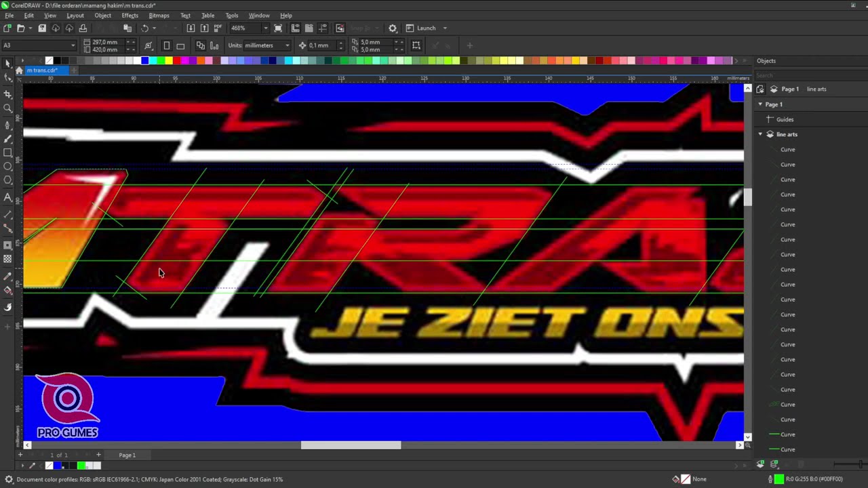
Task: Open the Object menu
Action: (x=103, y=15)
